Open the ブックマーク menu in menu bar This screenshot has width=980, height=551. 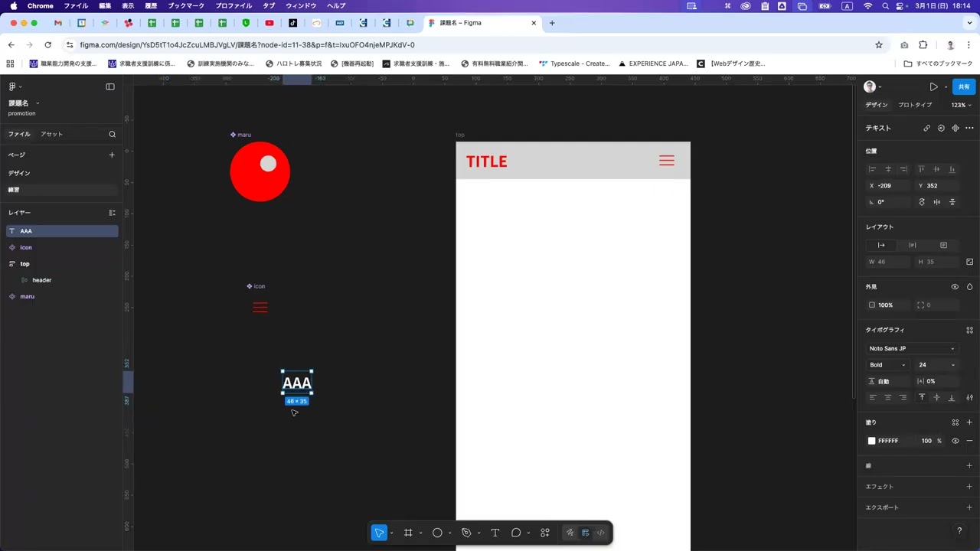[186, 6]
